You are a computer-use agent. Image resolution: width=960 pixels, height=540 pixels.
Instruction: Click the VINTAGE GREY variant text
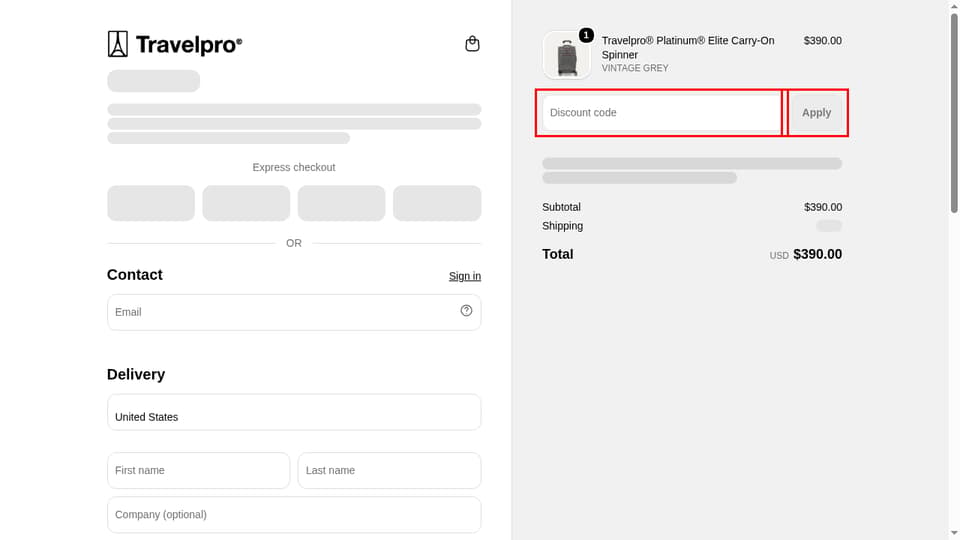pyautogui.click(x=635, y=68)
